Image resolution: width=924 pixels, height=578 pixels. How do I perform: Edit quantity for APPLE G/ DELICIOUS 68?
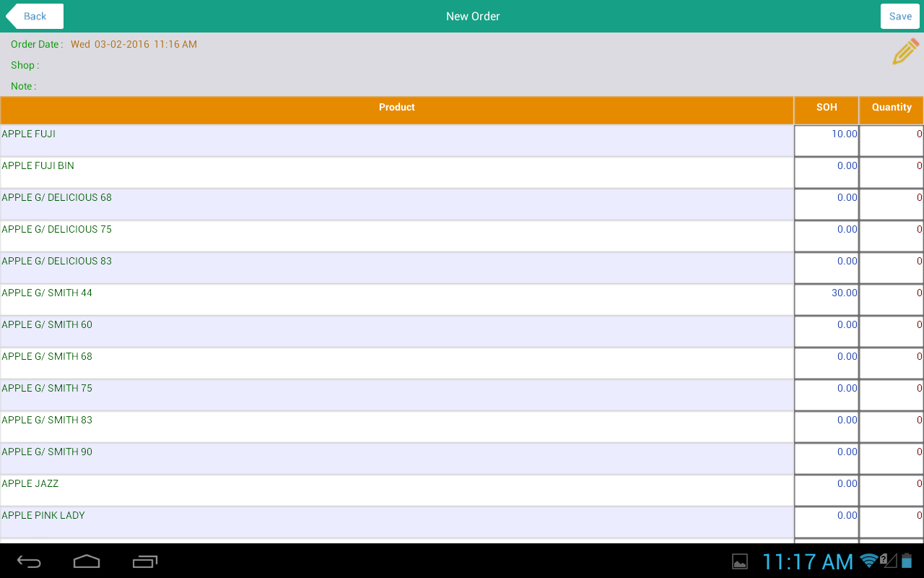click(892, 204)
